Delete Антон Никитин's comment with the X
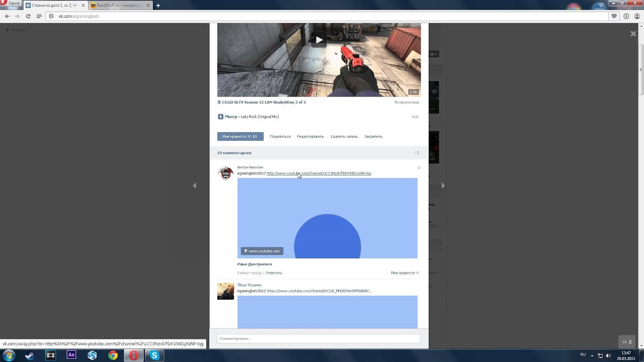This screenshot has height=362, width=644. point(419,168)
